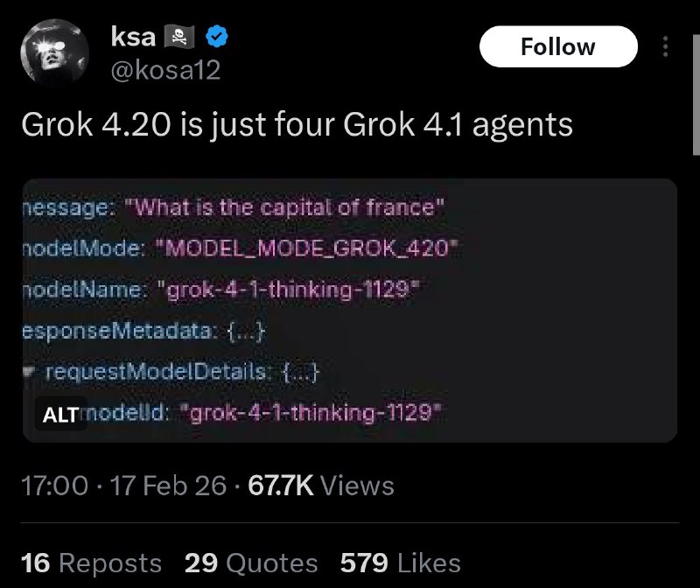The image size is (700, 588).
Task: Show the ALT image description badge
Action: (x=60, y=416)
